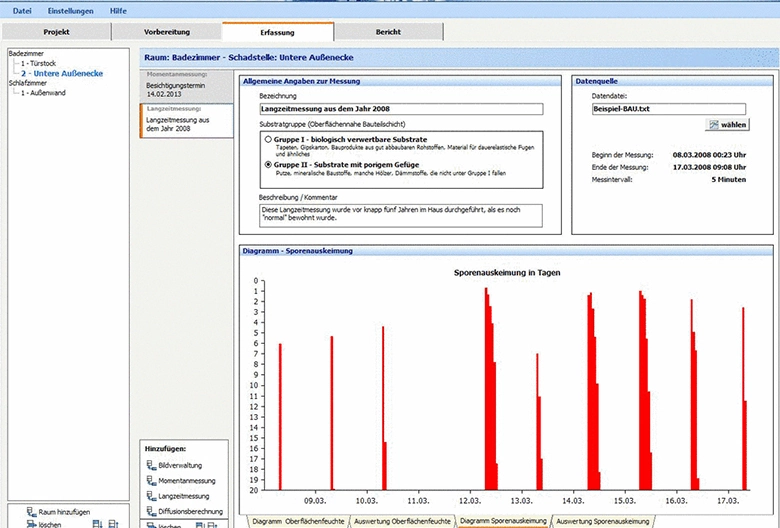This screenshot has height=528, width=780.
Task: Click the Diffusionsberechnung add icon
Action: [153, 510]
